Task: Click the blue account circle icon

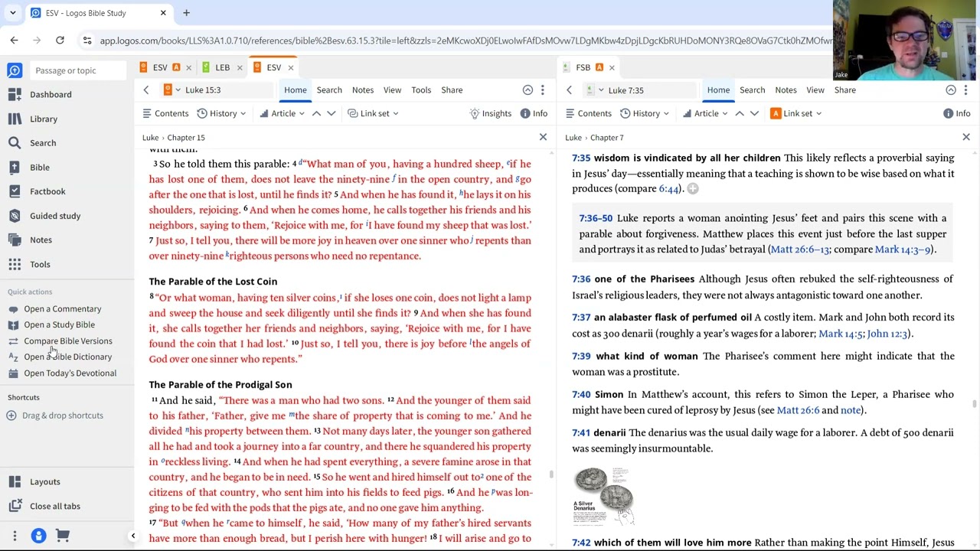Action: [38, 536]
